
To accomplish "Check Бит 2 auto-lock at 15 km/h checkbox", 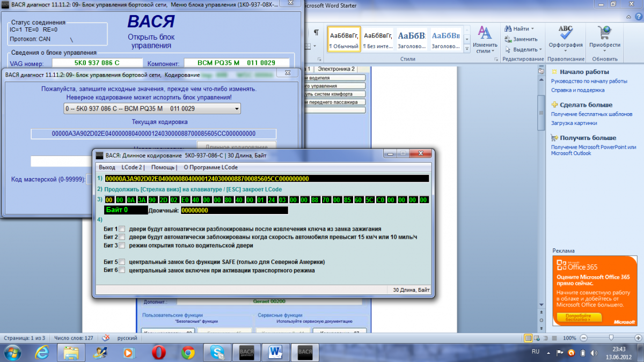I will tap(121, 237).
